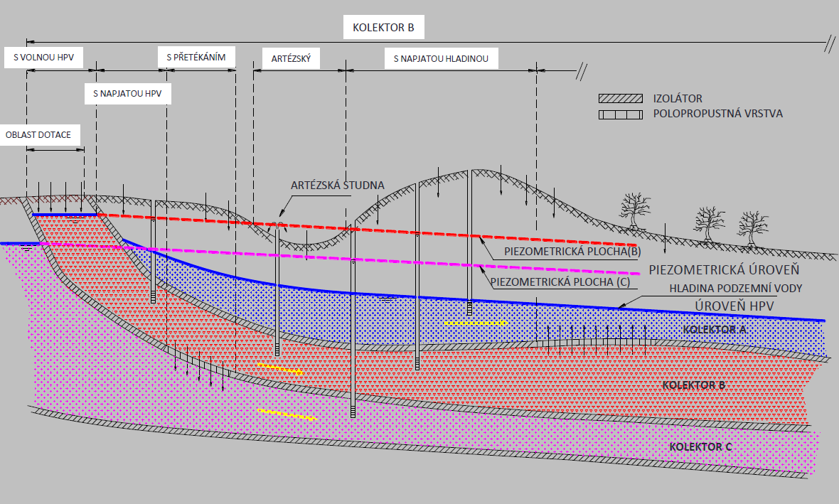Image resolution: width=839 pixels, height=504 pixels.
Task: Click the PIEZOMETRICKÁ ÚROVEŇ text
Action: click(x=725, y=270)
